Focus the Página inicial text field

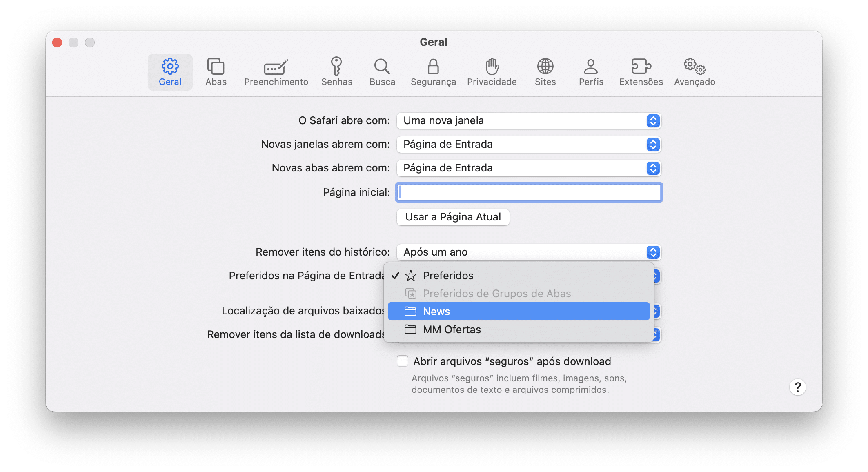pyautogui.click(x=529, y=192)
